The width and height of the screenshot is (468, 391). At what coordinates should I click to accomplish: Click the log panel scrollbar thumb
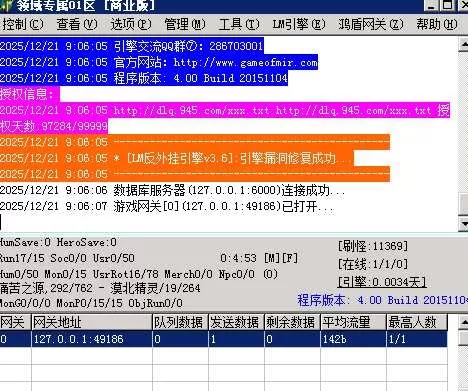click(463, 203)
